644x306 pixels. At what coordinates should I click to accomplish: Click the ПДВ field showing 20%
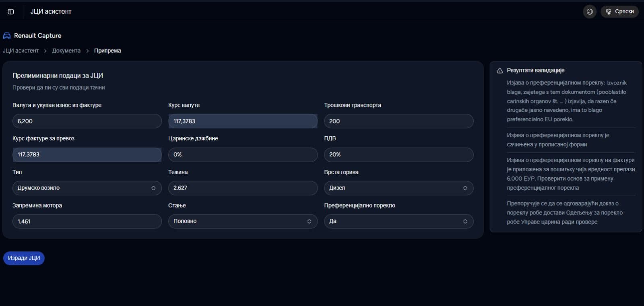[398, 155]
